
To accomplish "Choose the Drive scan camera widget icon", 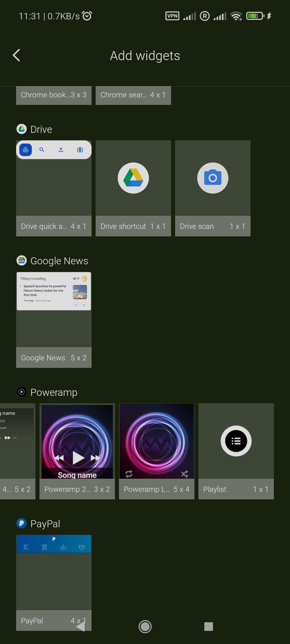I will coord(213,178).
